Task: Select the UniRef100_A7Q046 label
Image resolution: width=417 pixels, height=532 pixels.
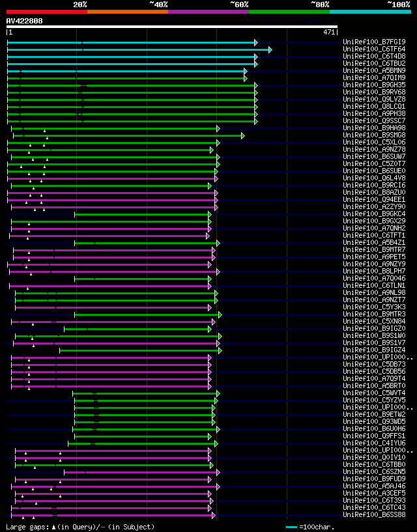Action: coord(374,278)
